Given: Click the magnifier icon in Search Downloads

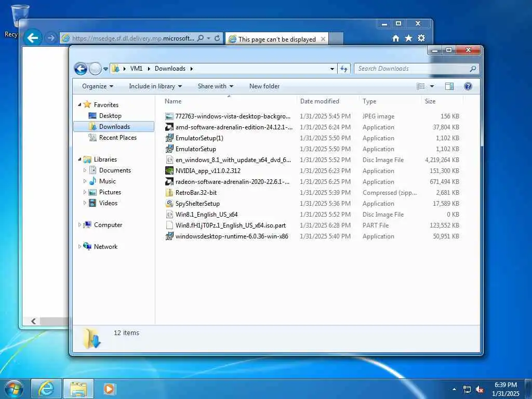Looking at the screenshot, I should 473,69.
